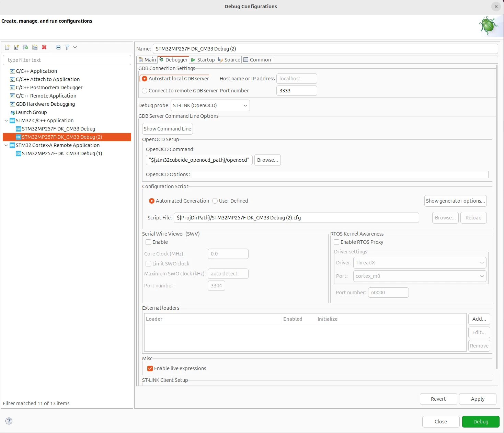Collapse STM32 Cortex-A Remote Application group
The image size is (504, 433).
coord(6,145)
